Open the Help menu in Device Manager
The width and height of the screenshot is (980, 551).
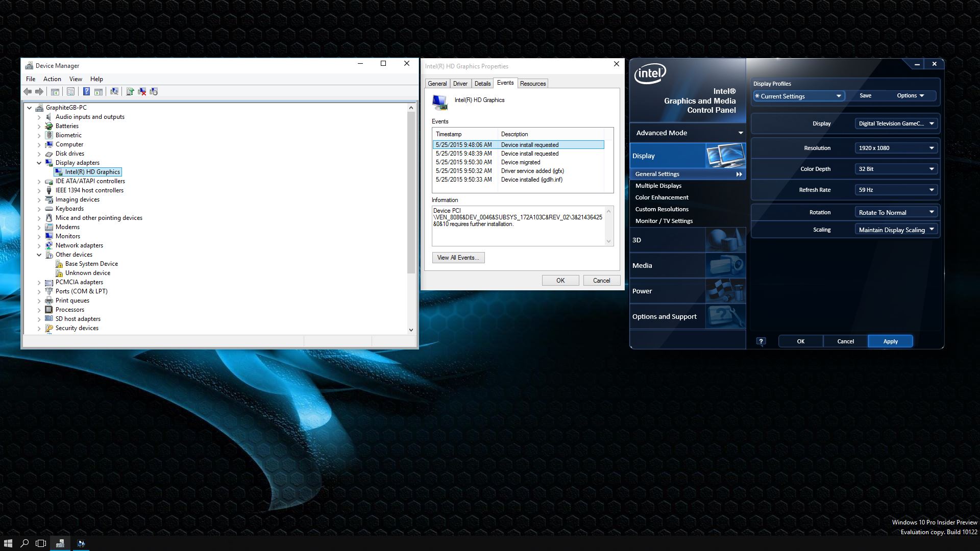click(96, 79)
